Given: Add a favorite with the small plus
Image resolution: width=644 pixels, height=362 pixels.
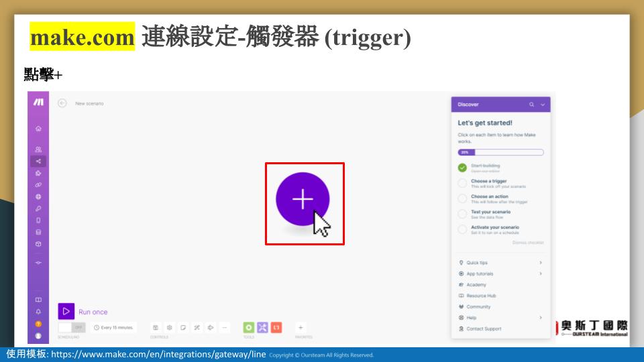Looking at the screenshot, I should (301, 328).
